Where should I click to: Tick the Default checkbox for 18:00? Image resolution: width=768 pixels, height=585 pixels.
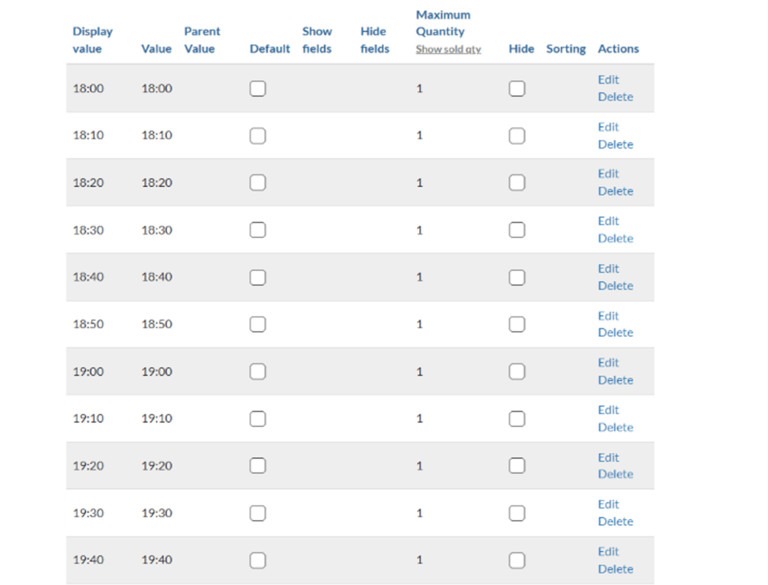coord(258,89)
